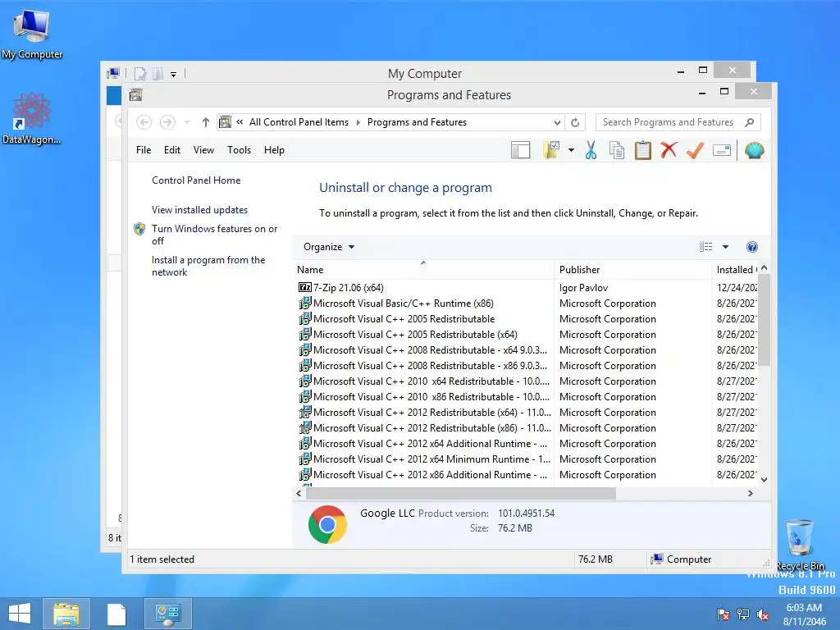Open the Organize dropdown
Image resolution: width=840 pixels, height=630 pixels.
pyautogui.click(x=329, y=247)
